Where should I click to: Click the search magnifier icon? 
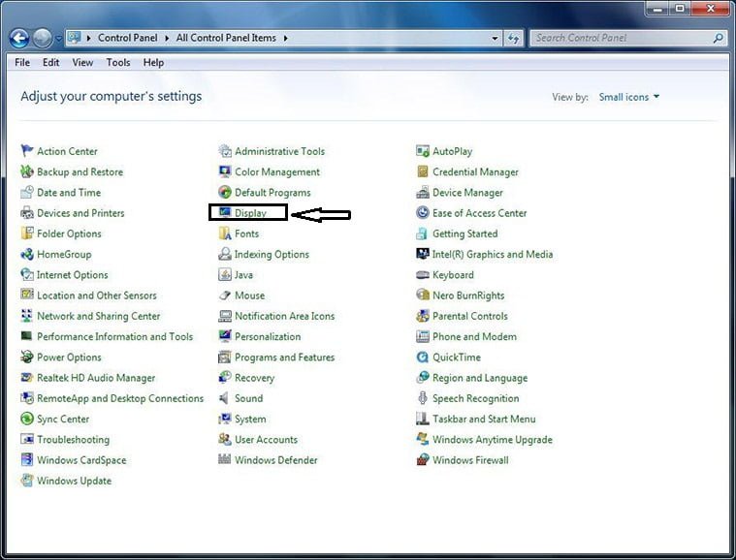tap(719, 38)
